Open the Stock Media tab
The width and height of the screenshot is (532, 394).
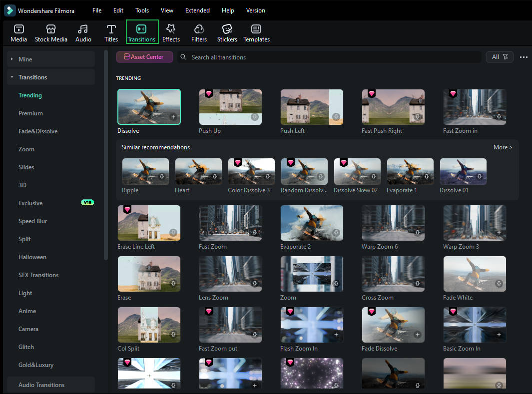pos(51,33)
